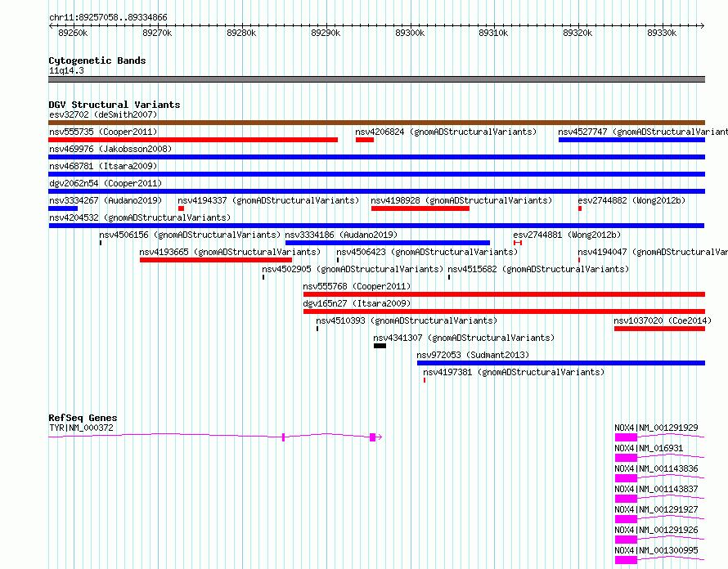Open esv2744882 (Wong2012b) label
This screenshot has height=569, width=728.
[x=631, y=200]
